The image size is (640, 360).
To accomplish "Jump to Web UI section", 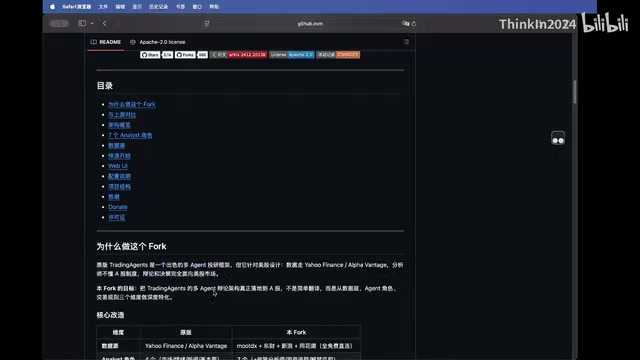I will coord(118,166).
